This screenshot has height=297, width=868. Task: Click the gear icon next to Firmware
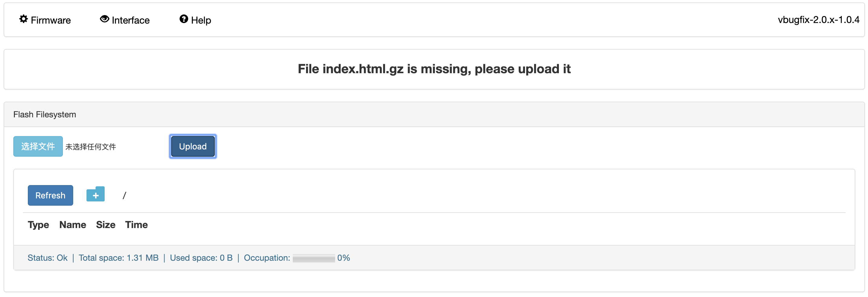coord(23,19)
